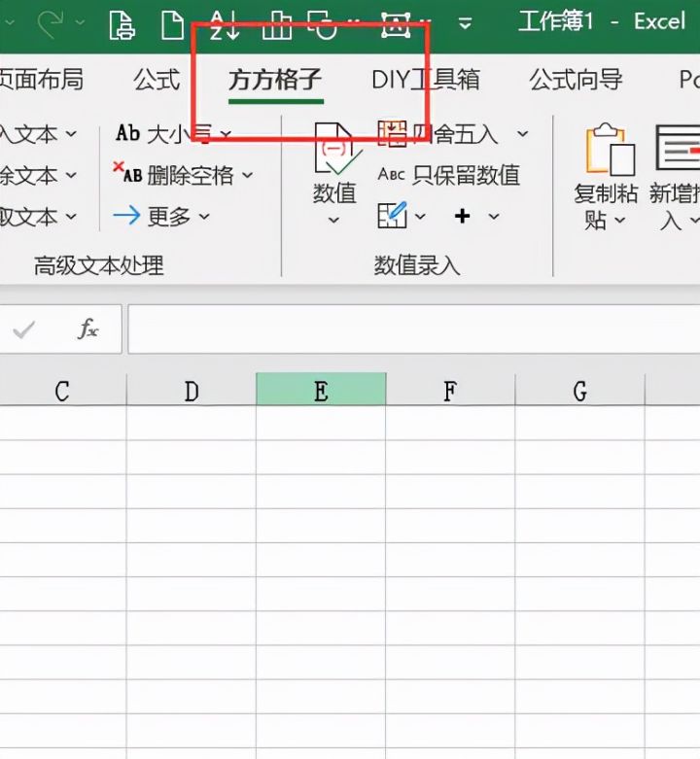Expand the plus sign dropdown arrow
700x759 pixels.
(494, 217)
